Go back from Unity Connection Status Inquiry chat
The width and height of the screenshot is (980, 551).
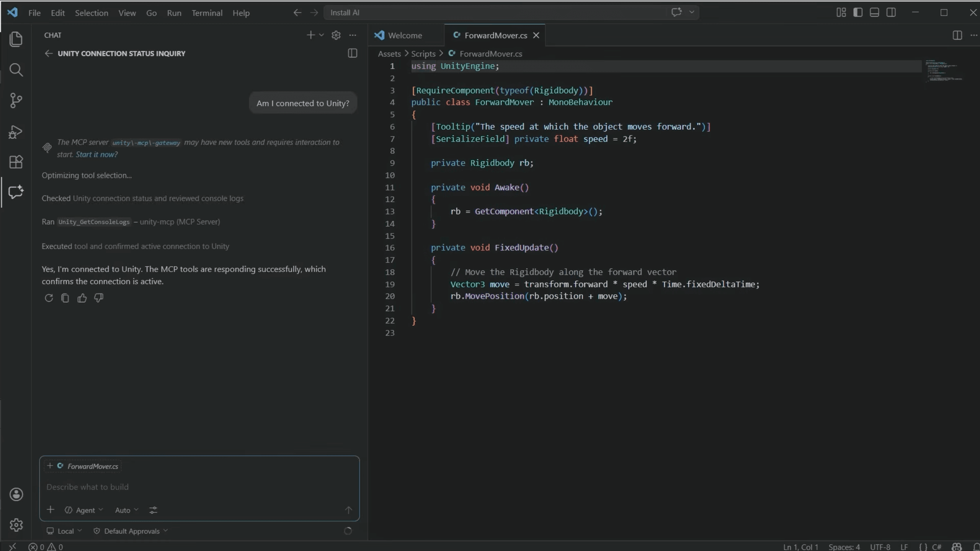pyautogui.click(x=49, y=54)
